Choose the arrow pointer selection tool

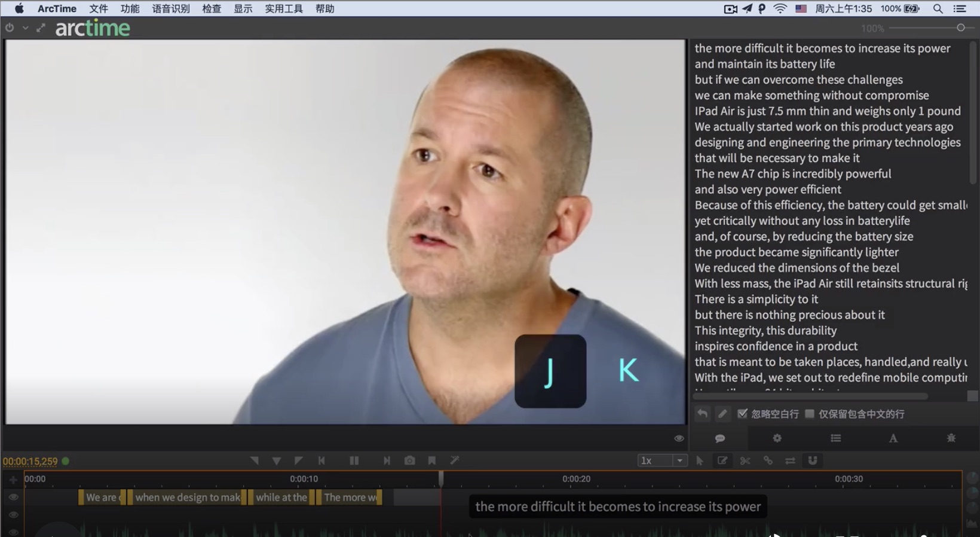pyautogui.click(x=700, y=460)
